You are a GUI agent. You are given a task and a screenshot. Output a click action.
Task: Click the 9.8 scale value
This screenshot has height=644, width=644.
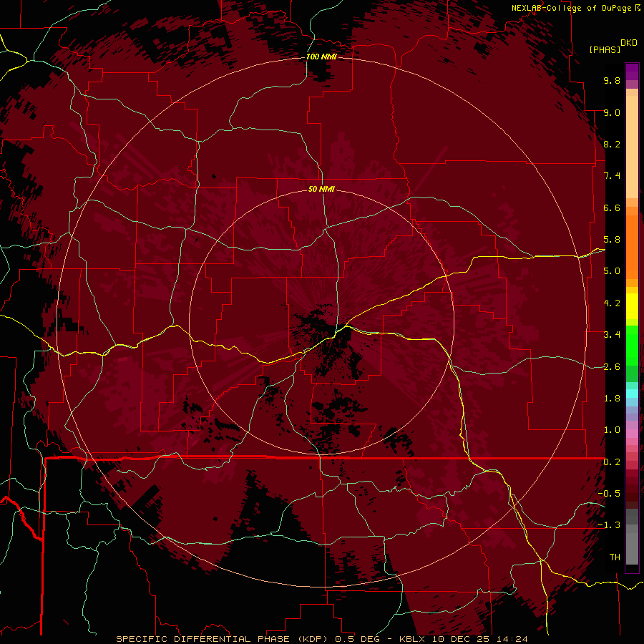612,80
